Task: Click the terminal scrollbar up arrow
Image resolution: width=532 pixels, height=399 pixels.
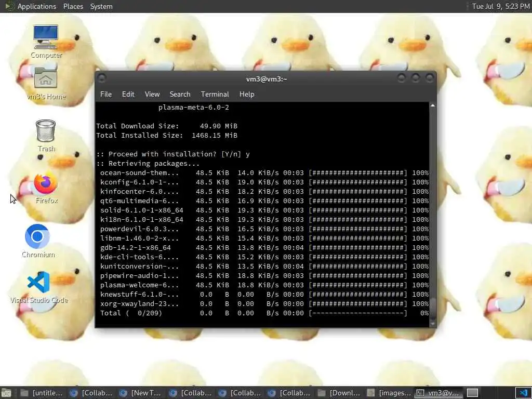Action: click(433, 105)
